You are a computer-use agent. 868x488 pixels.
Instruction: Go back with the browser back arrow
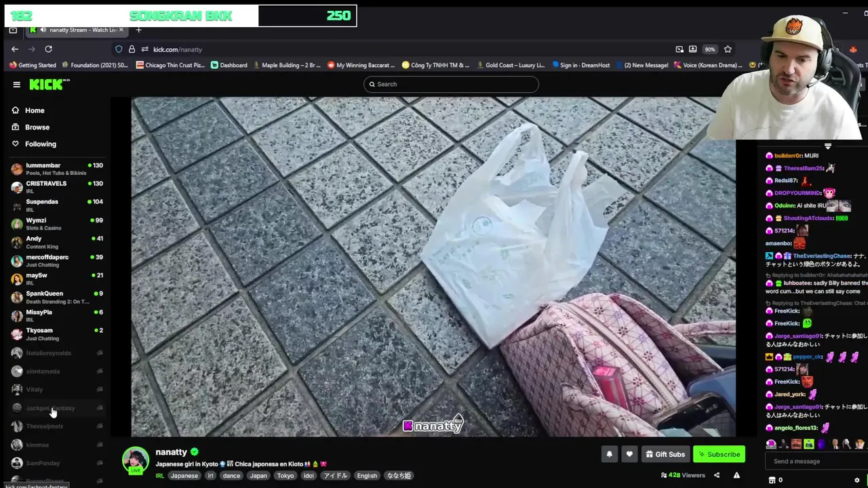(15, 49)
